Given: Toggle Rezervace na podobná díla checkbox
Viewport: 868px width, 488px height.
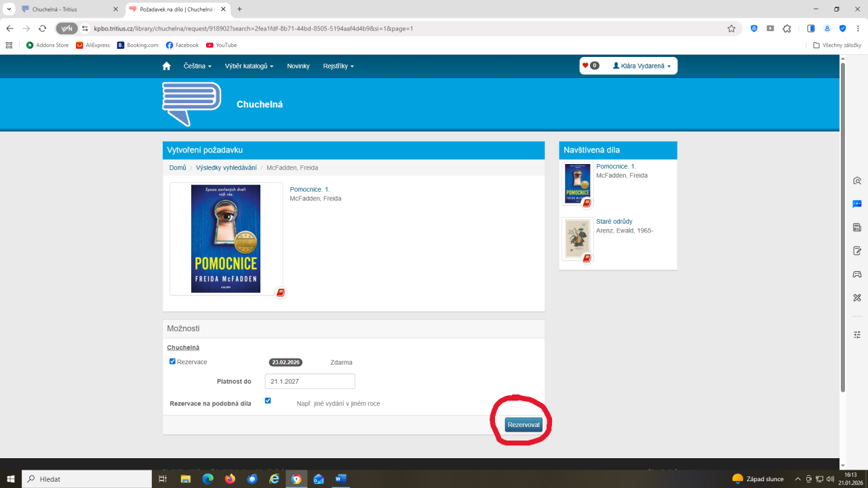Looking at the screenshot, I should [x=268, y=401].
